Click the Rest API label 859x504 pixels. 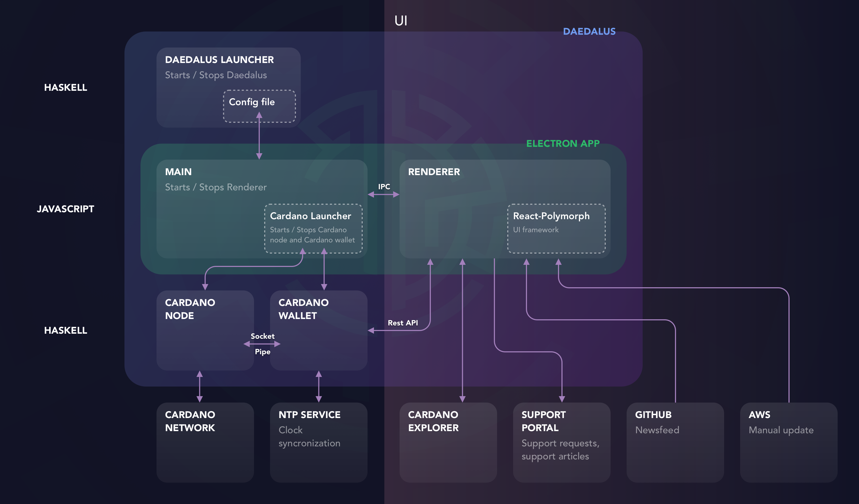pos(403,323)
